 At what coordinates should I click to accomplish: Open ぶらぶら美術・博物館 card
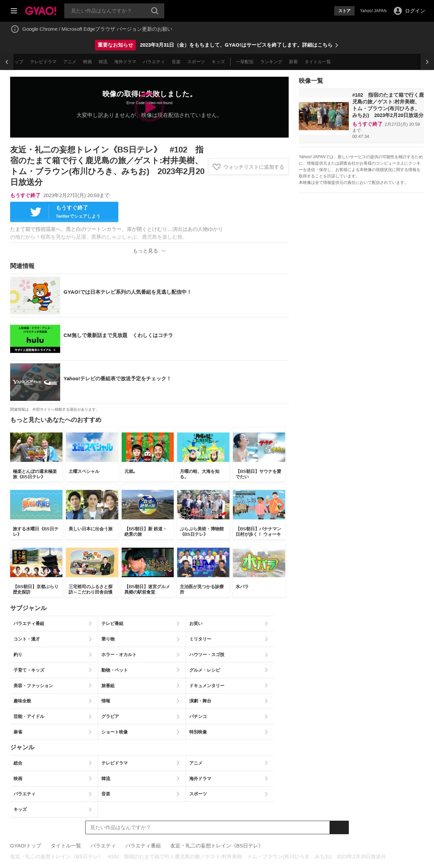tap(203, 512)
